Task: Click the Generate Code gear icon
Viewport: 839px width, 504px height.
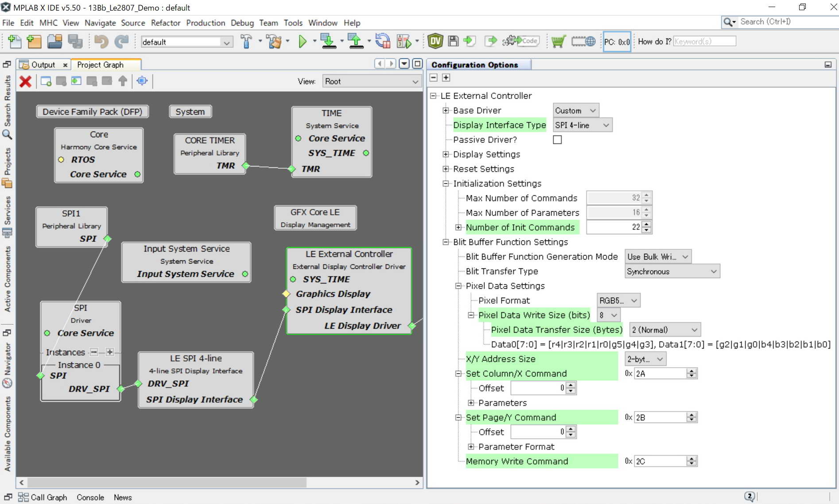Action: [x=520, y=41]
